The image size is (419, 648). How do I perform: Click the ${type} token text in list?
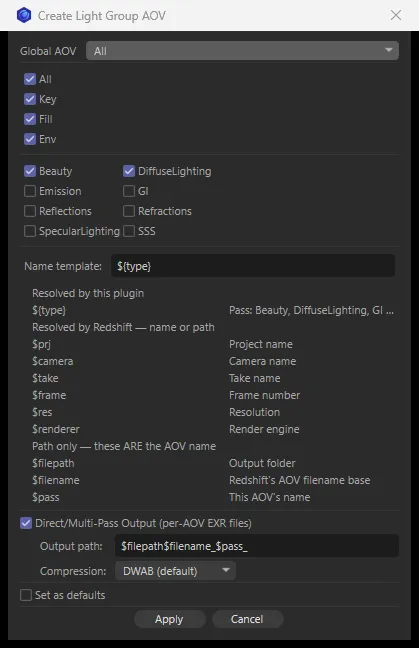tap(49, 310)
